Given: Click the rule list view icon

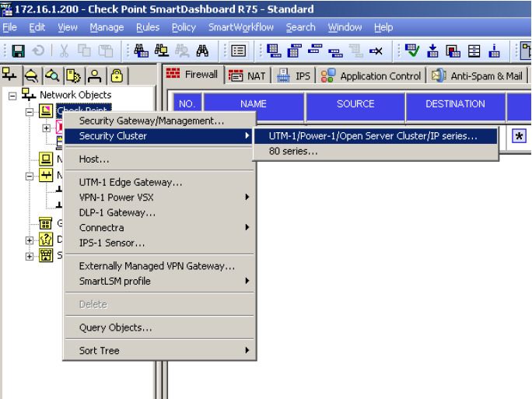Looking at the screenshot, I should coord(238,51).
